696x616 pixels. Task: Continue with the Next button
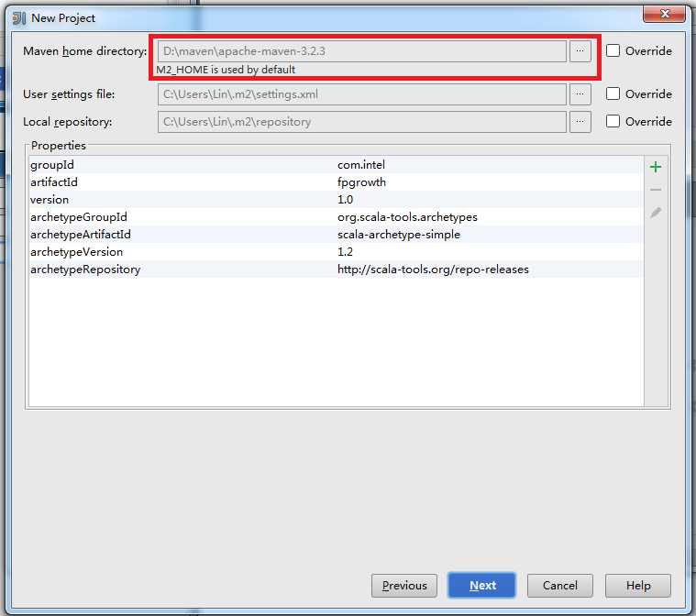[482, 586]
